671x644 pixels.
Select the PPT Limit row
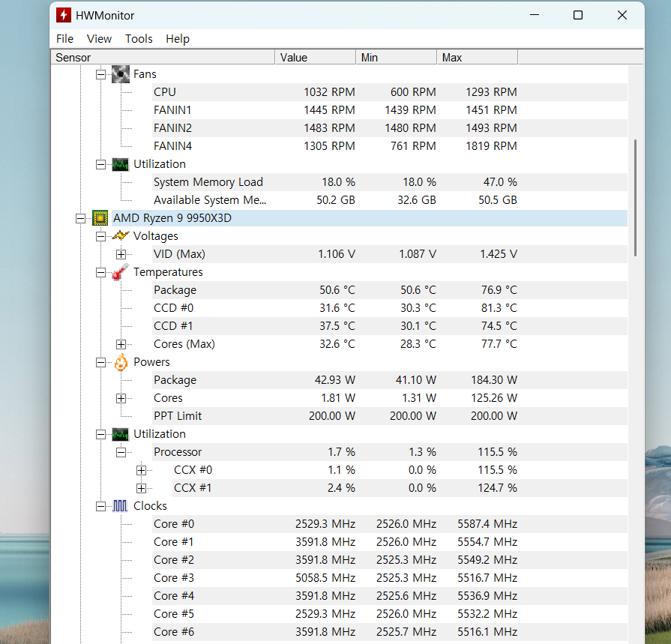(x=390, y=416)
